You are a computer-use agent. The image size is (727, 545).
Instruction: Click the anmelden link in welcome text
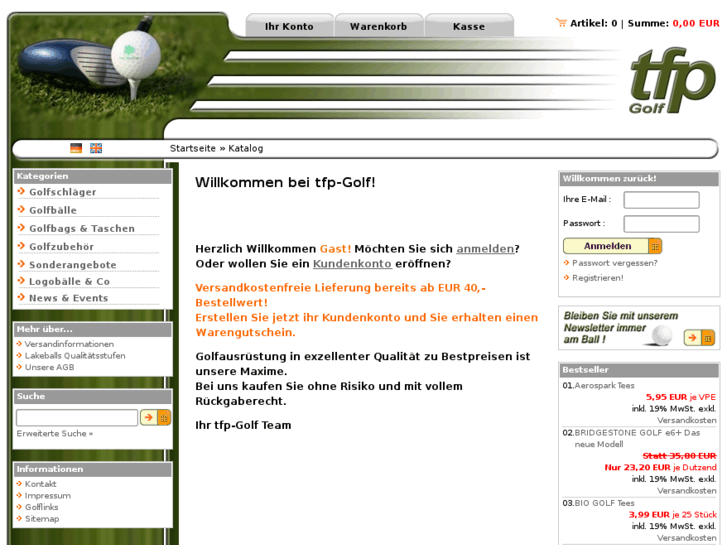pyautogui.click(x=485, y=249)
